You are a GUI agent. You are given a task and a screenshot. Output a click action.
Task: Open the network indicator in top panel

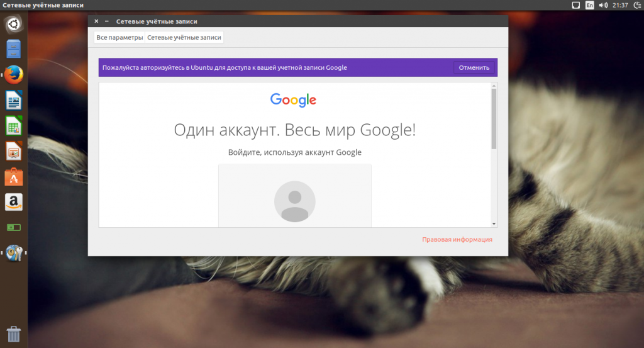(x=575, y=5)
